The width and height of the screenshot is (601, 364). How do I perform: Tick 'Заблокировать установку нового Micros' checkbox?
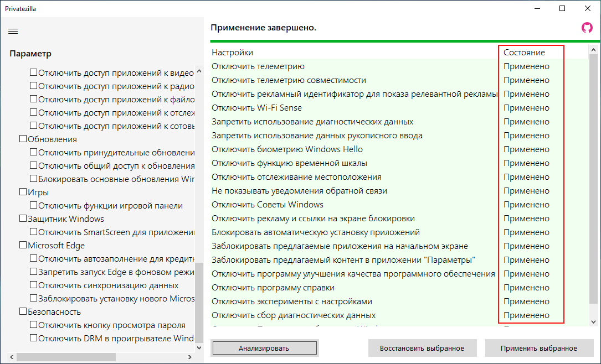coord(34,299)
